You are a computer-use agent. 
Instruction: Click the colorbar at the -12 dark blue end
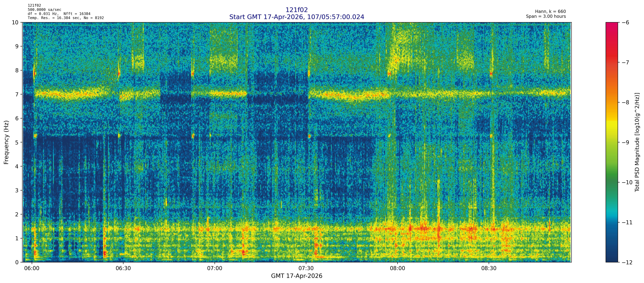pos(612,260)
